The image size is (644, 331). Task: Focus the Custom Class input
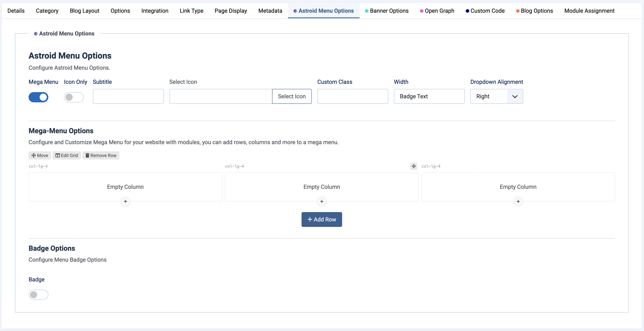(353, 96)
